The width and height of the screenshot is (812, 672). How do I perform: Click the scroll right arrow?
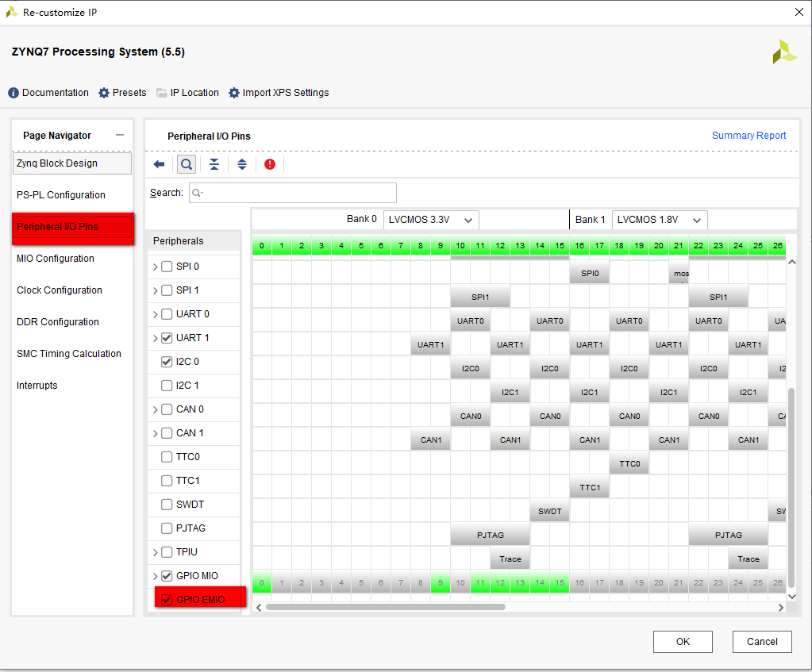coord(781,608)
